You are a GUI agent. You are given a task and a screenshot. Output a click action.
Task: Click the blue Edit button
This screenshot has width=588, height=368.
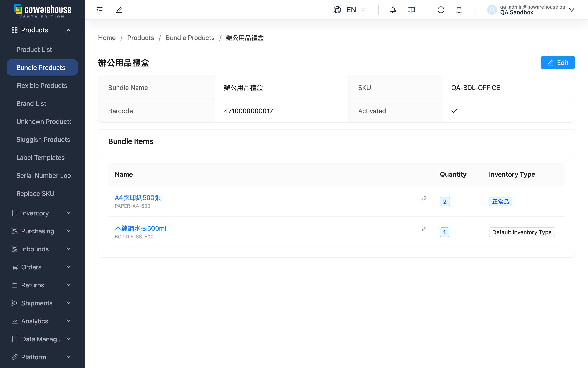pyautogui.click(x=557, y=63)
